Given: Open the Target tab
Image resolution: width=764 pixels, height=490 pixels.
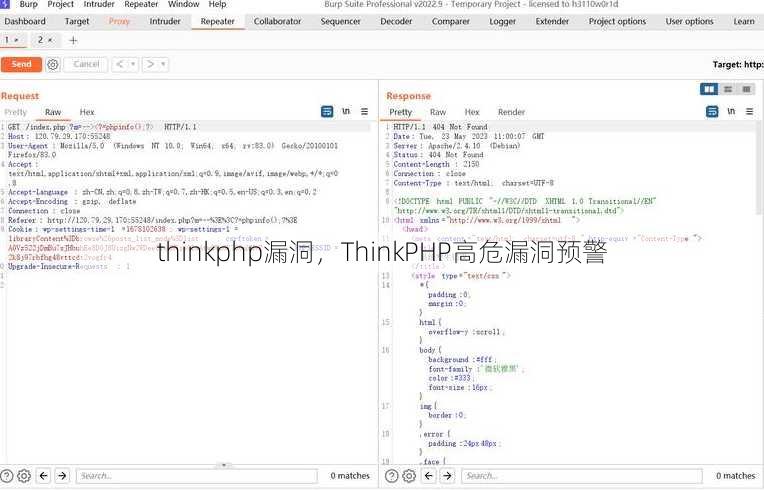Looking at the screenshot, I should [x=77, y=21].
